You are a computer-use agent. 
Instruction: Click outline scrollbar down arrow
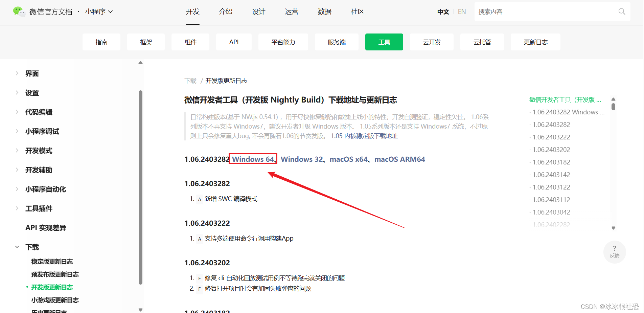[x=613, y=228]
